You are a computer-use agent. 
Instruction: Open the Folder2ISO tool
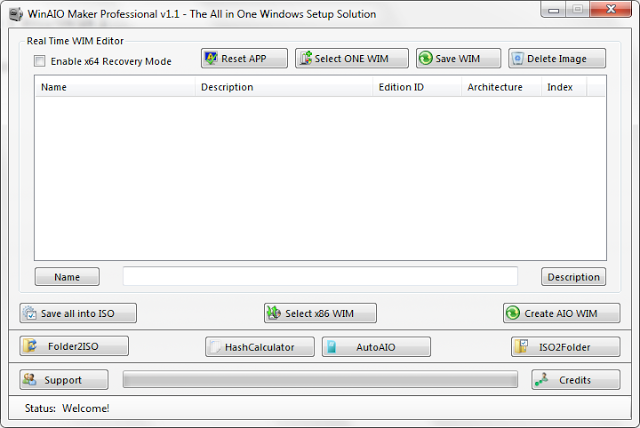74,346
